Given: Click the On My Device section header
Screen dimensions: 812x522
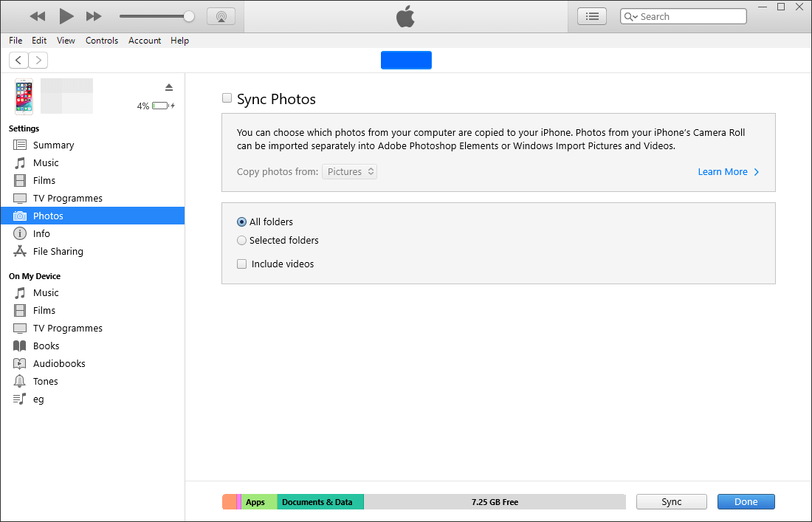Looking at the screenshot, I should 35,276.
